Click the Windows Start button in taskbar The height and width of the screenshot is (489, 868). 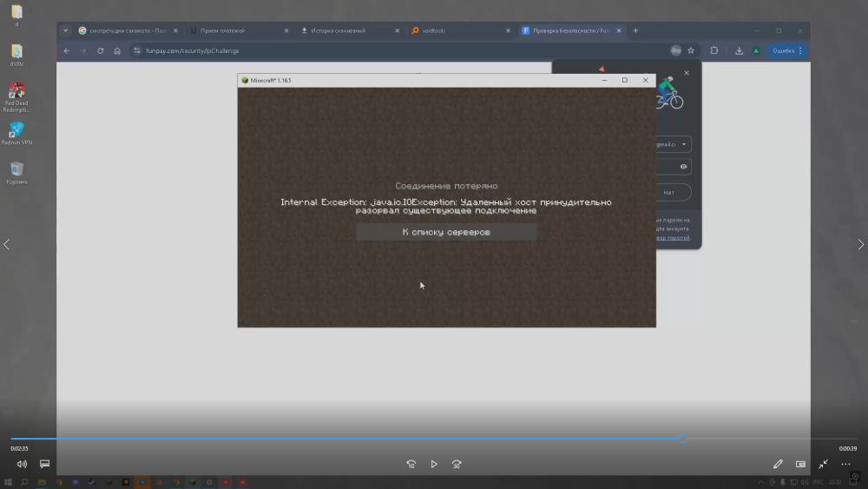click(8, 482)
